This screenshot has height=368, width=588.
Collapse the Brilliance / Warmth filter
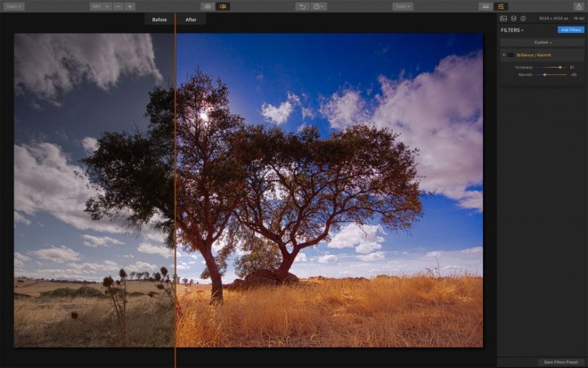503,54
